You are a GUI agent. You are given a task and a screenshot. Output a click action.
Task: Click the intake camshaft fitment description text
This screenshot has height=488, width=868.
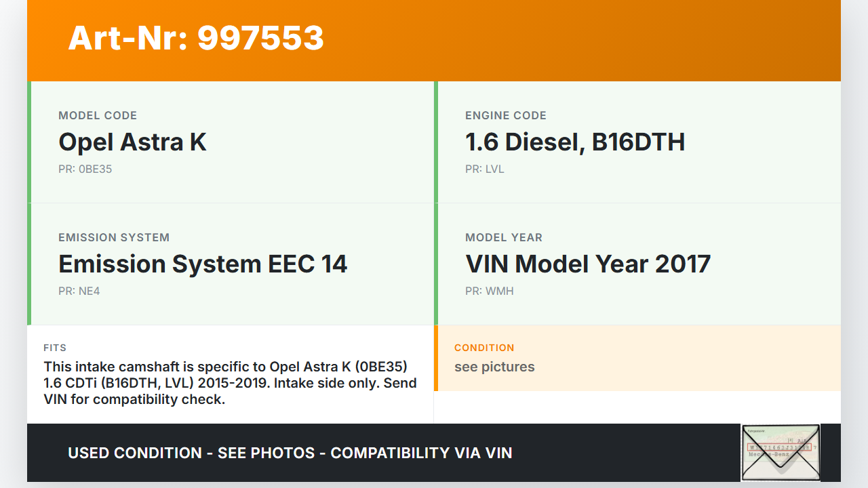(230, 383)
